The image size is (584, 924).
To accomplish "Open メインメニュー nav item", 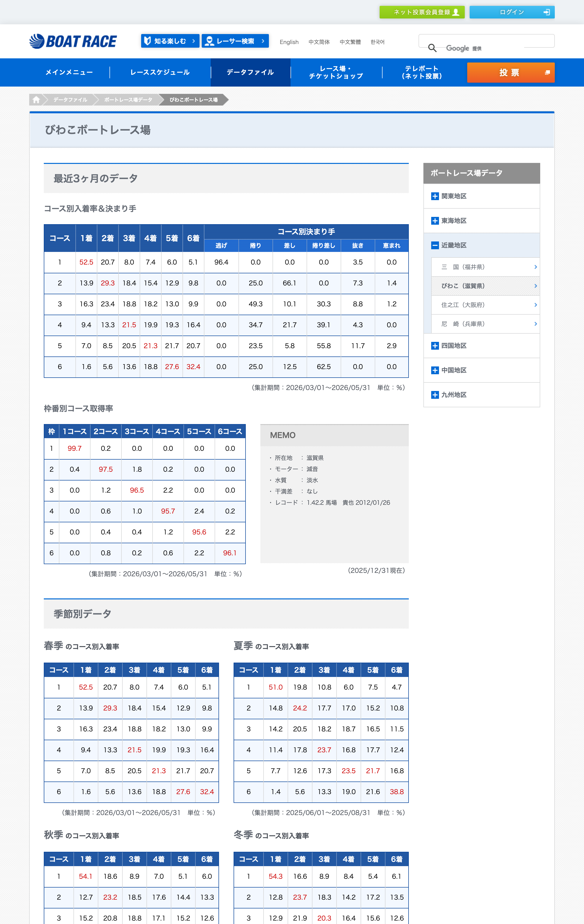I will [69, 72].
